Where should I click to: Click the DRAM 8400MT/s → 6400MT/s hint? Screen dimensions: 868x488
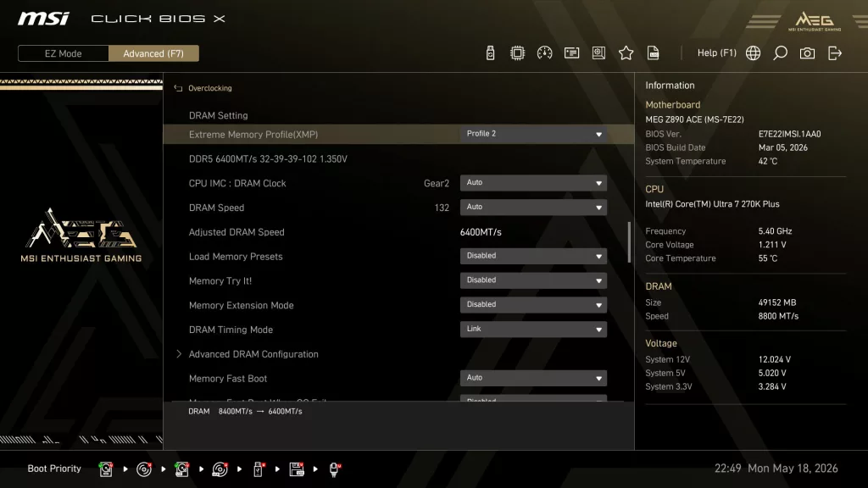pyautogui.click(x=245, y=411)
